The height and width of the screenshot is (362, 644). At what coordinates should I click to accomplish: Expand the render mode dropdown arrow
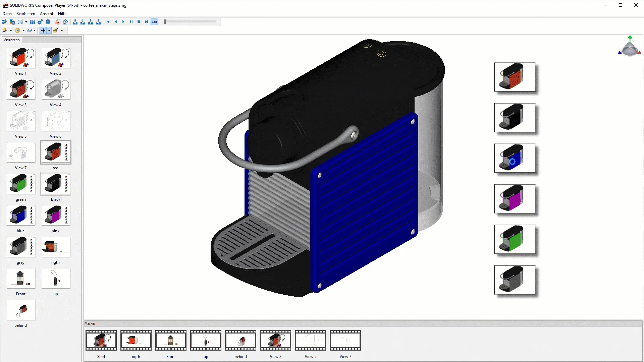[11, 31]
